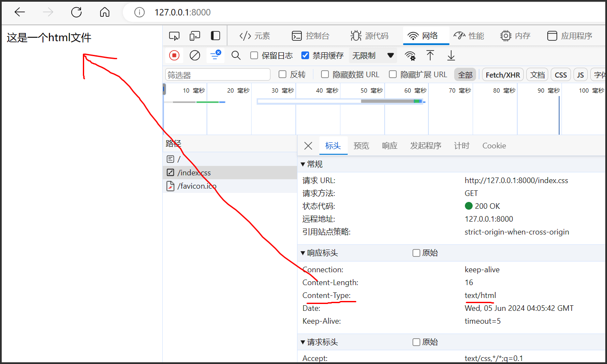Filter by JS type
The height and width of the screenshot is (364, 607).
pos(580,75)
